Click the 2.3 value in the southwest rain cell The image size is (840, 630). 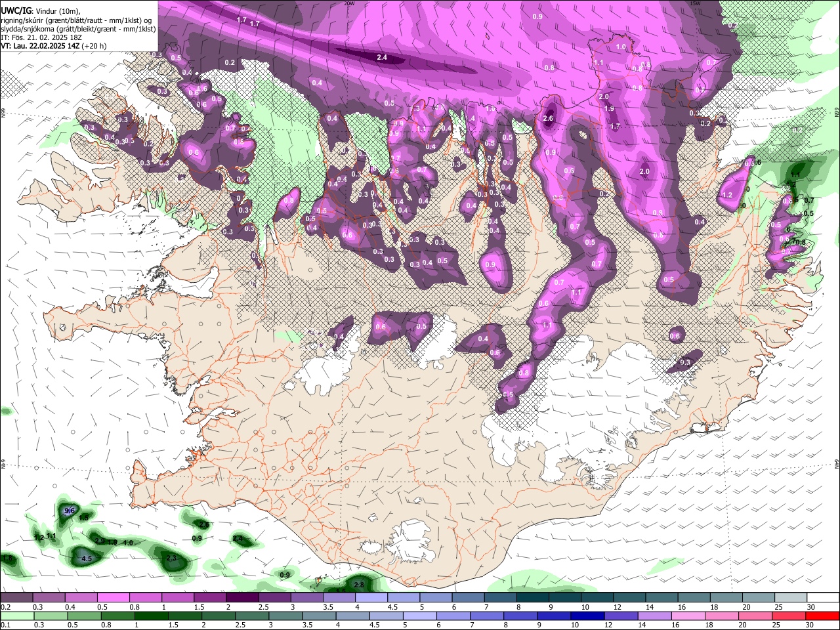[x=171, y=558]
